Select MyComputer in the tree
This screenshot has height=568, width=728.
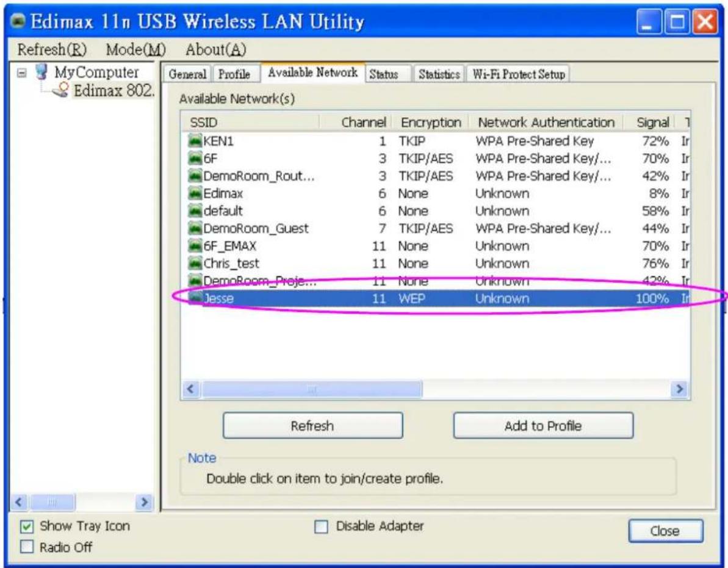pyautogui.click(x=96, y=73)
